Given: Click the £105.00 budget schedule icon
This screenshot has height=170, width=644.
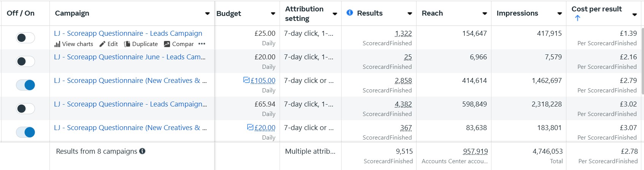Looking at the screenshot, I should point(246,80).
